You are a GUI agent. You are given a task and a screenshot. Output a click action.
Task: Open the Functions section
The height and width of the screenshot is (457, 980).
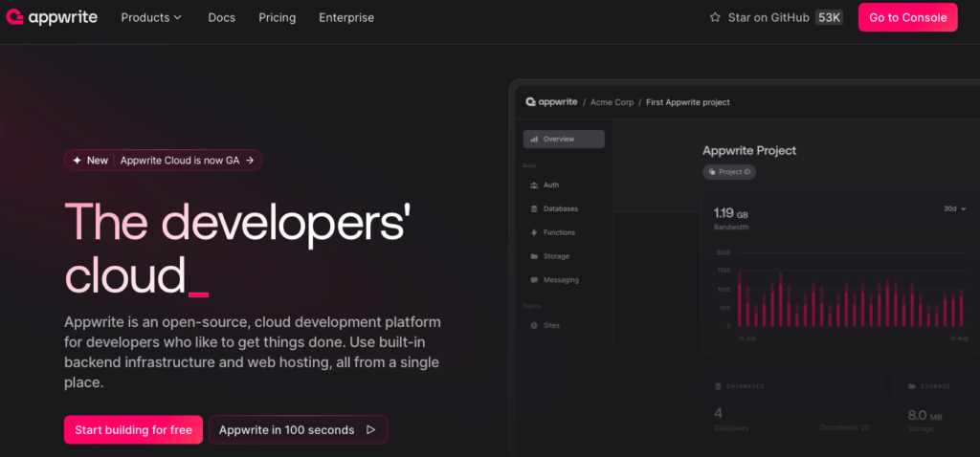559,232
